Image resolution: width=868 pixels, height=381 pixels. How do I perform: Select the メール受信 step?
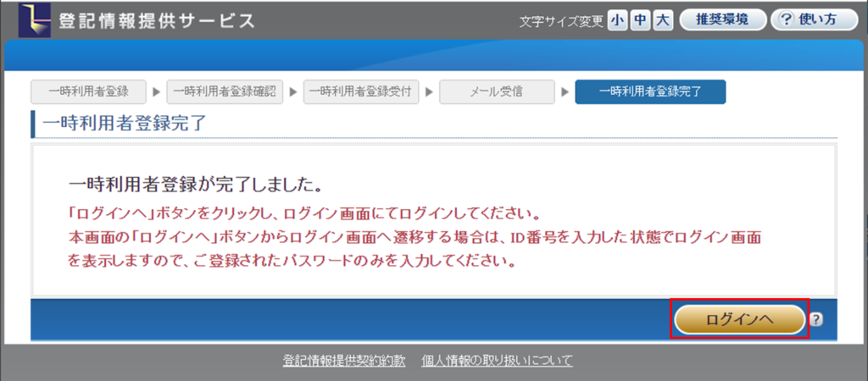(497, 92)
